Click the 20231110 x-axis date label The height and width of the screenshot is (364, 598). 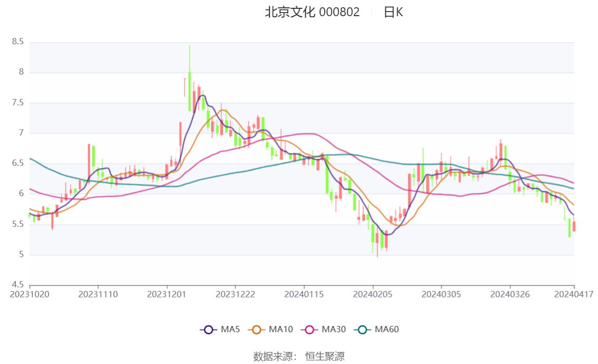(x=98, y=294)
